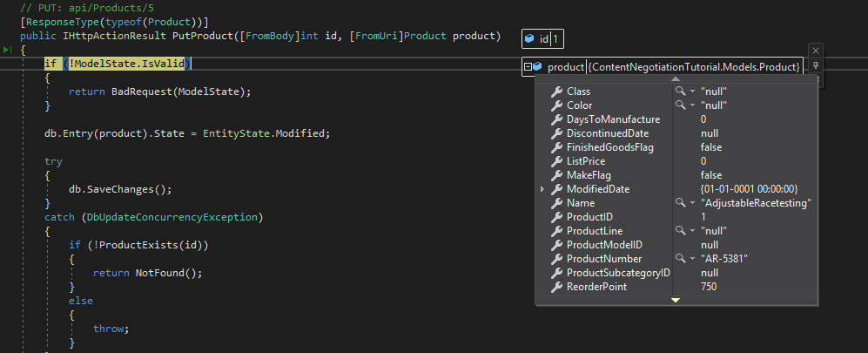The height and width of the screenshot is (353, 868).
Task: Collapse the product data tip tree
Action: coord(528,67)
